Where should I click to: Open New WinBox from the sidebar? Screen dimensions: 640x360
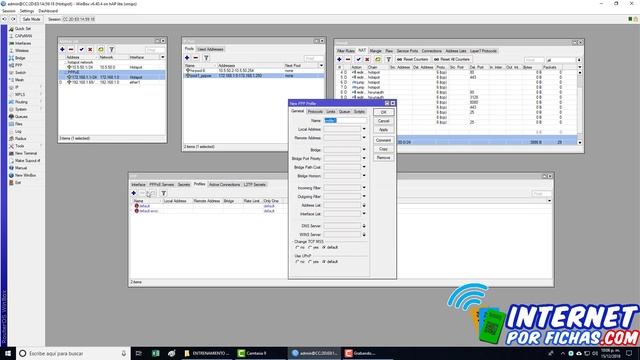(x=24, y=176)
